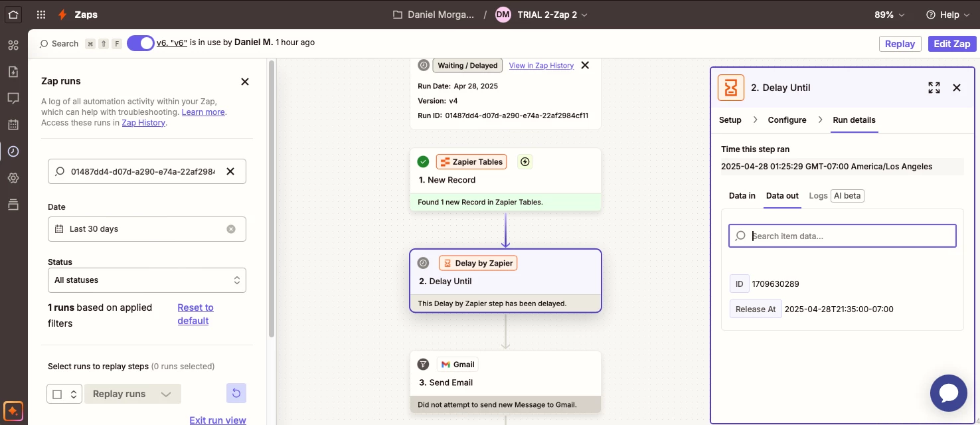Open the Replay runs dropdown

click(132, 394)
